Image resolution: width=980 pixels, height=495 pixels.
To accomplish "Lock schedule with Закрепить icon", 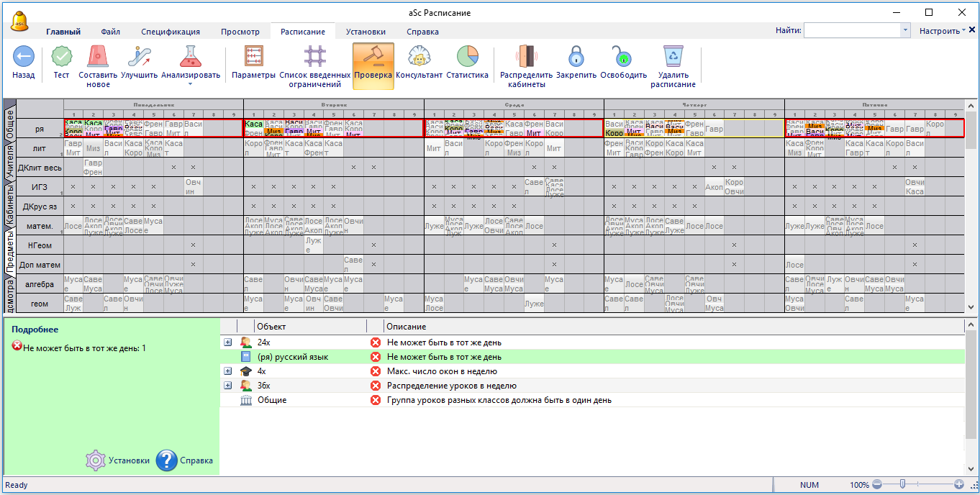I will [576, 57].
